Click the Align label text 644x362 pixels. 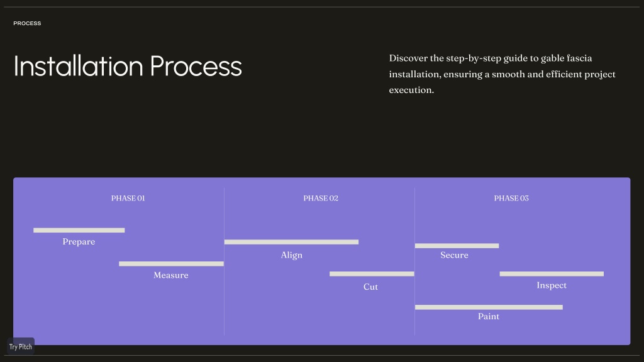point(292,255)
